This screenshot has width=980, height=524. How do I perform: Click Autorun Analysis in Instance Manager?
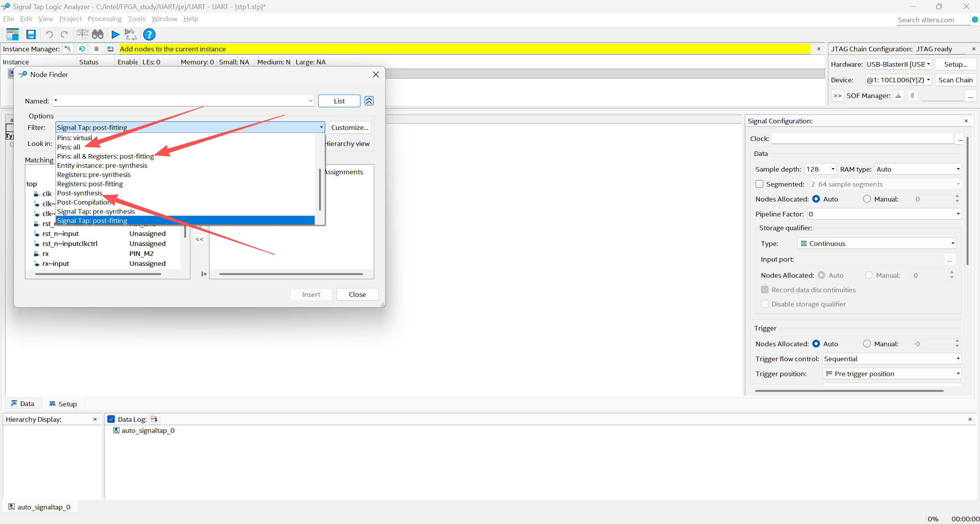click(82, 49)
